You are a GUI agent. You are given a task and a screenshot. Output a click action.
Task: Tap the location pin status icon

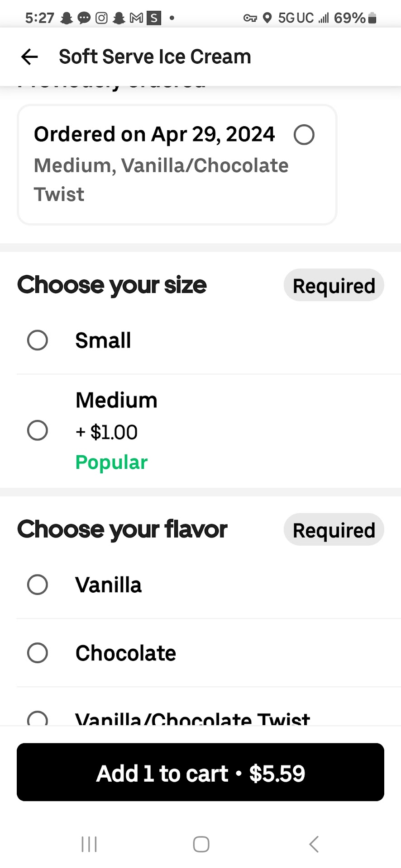(x=267, y=18)
